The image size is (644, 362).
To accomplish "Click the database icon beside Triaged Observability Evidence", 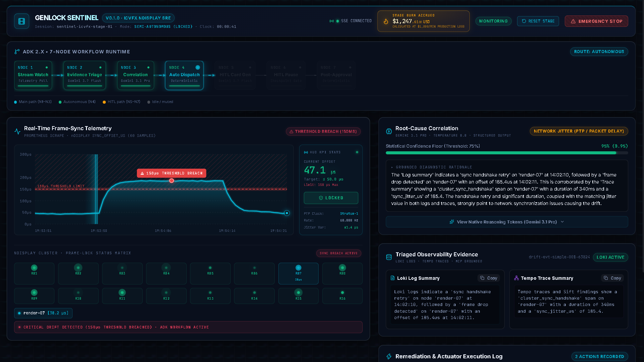I will [x=389, y=257].
